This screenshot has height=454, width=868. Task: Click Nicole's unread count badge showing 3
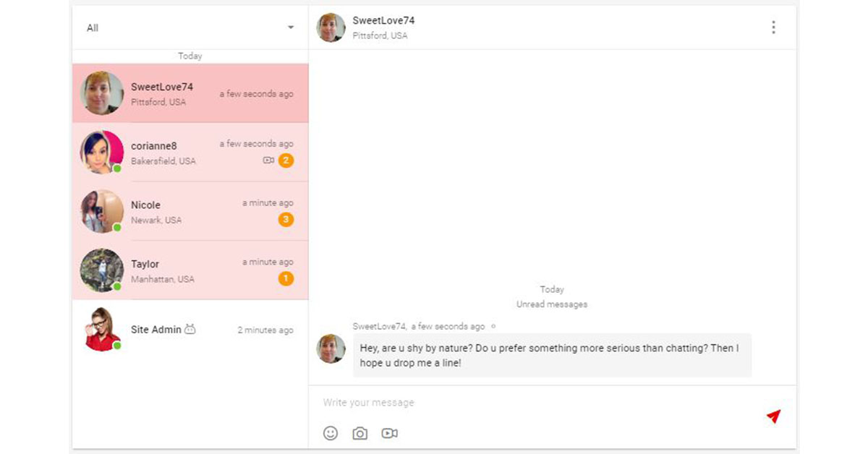click(x=286, y=220)
